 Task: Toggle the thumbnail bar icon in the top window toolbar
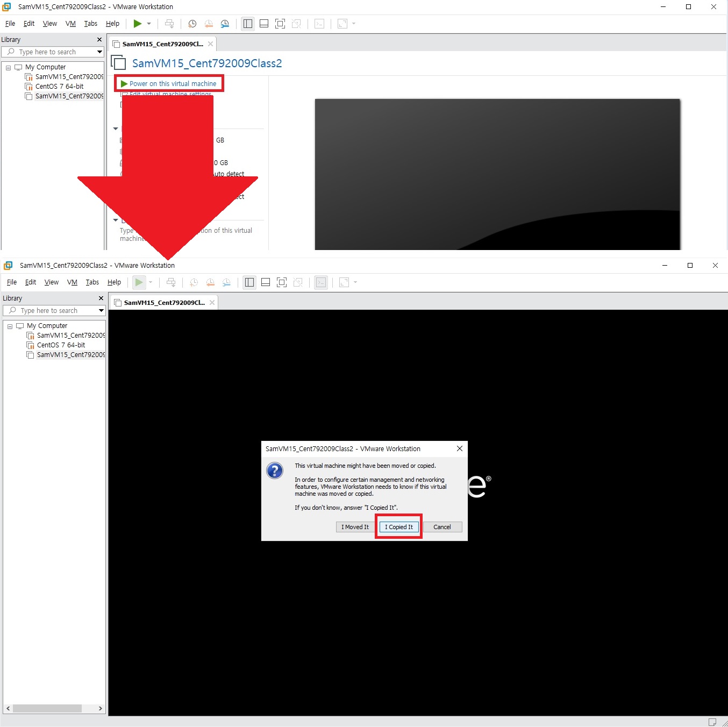tap(264, 24)
